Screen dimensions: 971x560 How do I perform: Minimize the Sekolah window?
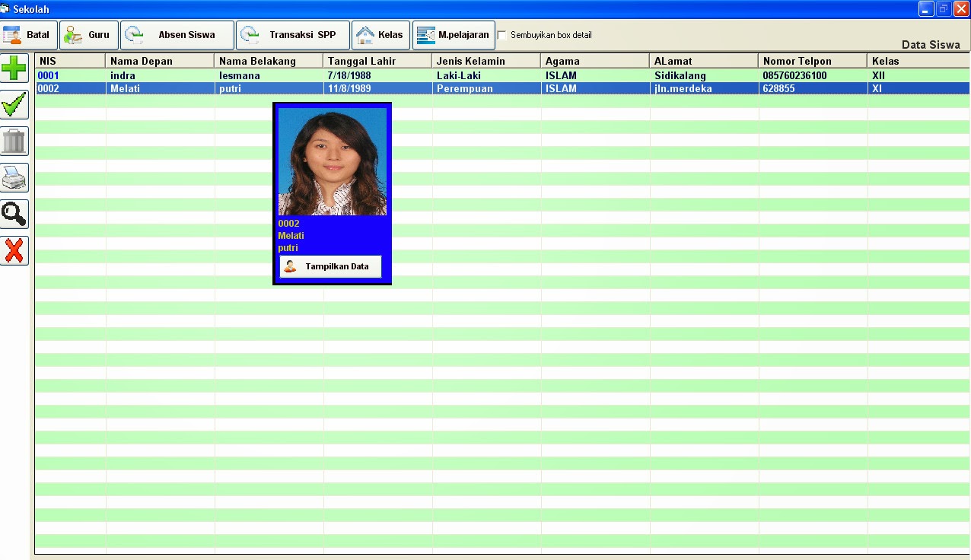[x=926, y=8]
